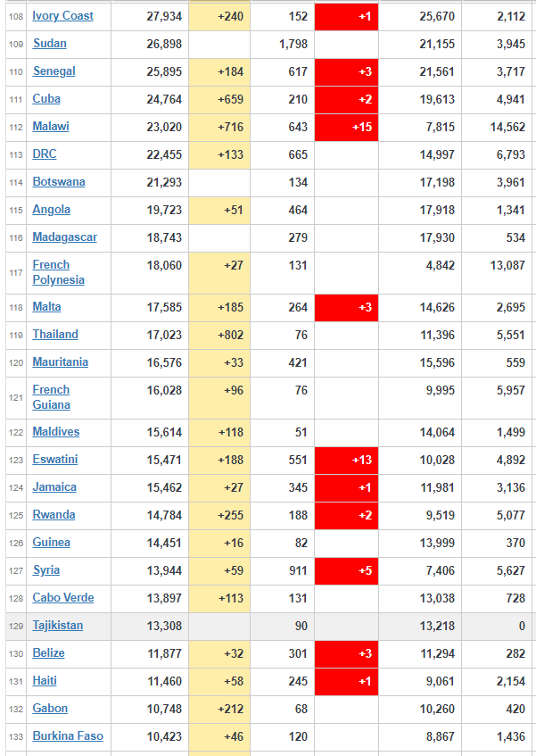This screenshot has width=536, height=756.
Task: Click Malawi's red +15 new deaths cell
Action: [x=346, y=127]
